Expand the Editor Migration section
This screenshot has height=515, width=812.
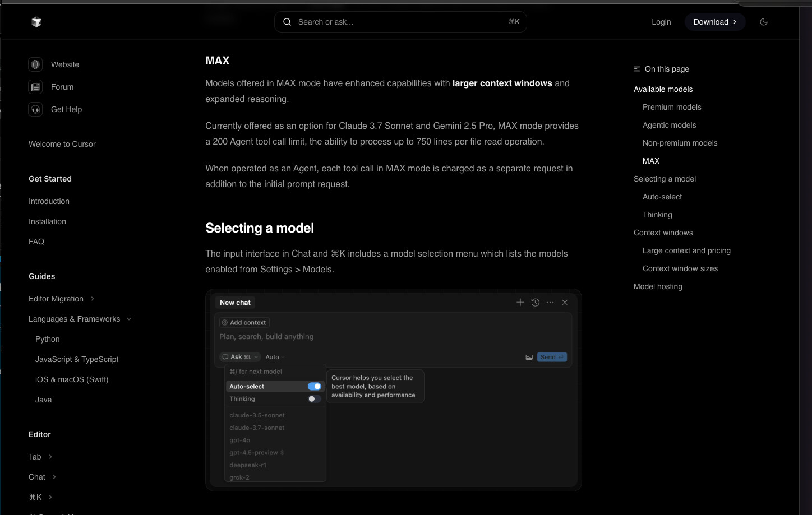pyautogui.click(x=93, y=299)
